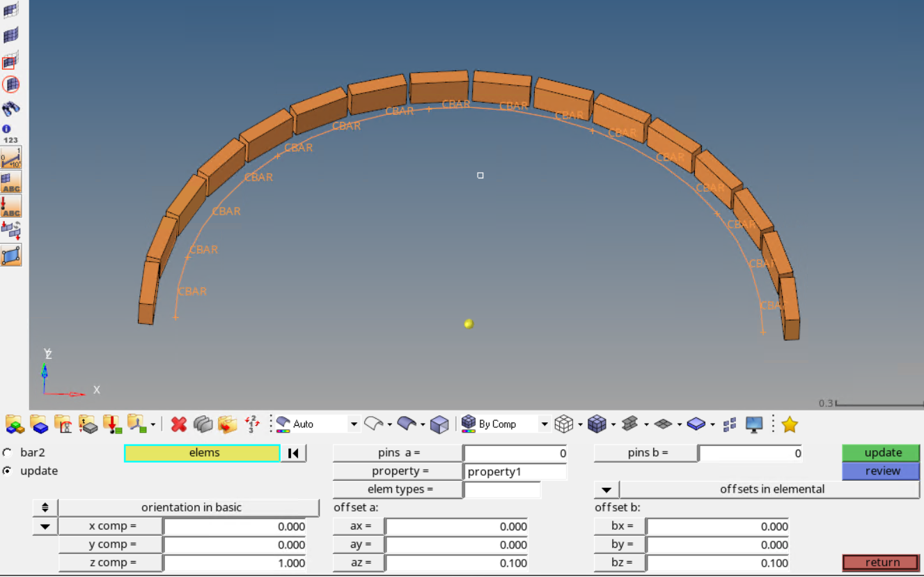Select the update radio button
The height and width of the screenshot is (577, 924).
pyautogui.click(x=8, y=471)
